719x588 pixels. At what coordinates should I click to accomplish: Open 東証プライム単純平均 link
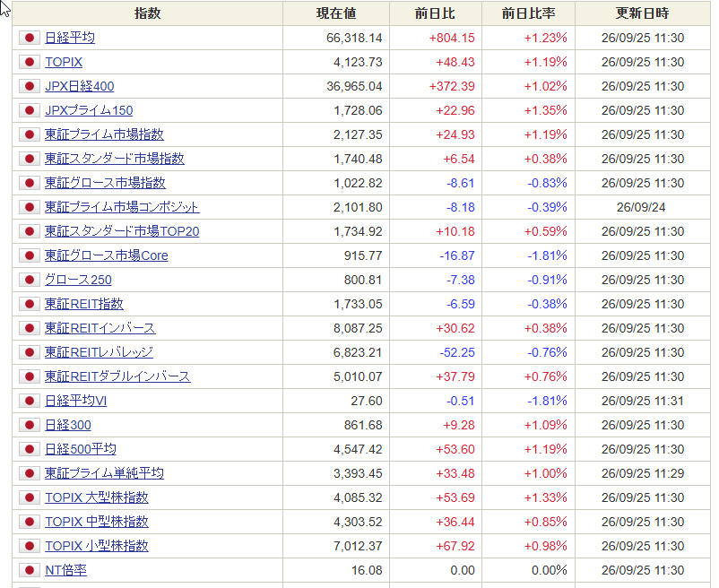[x=104, y=473]
